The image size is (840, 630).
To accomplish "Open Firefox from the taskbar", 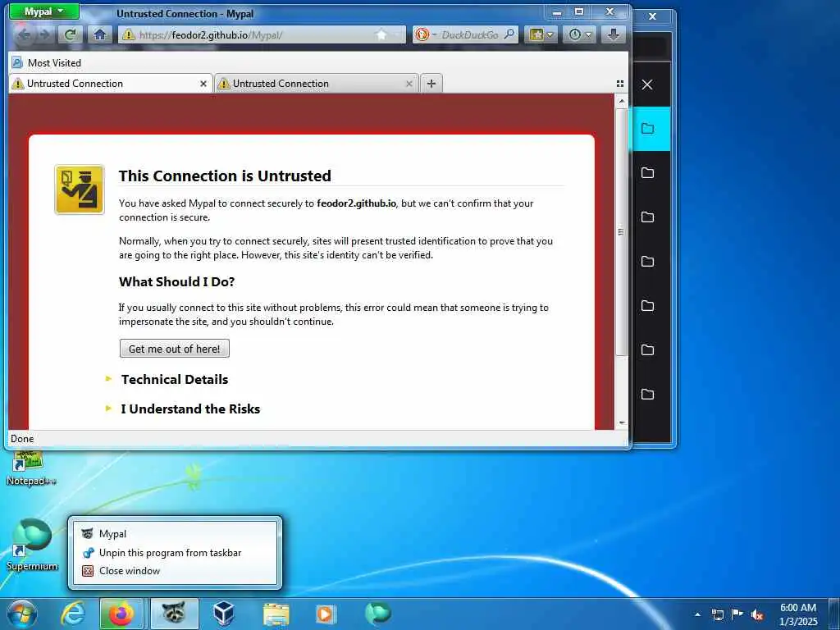I will tap(121, 614).
